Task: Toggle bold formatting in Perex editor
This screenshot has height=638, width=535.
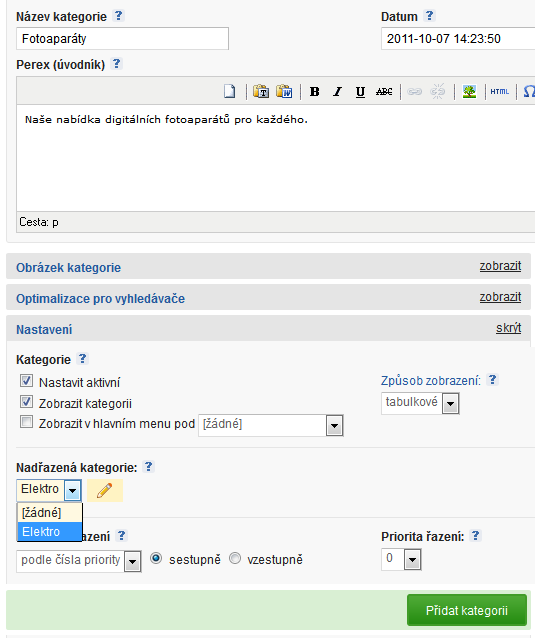Action: click(x=314, y=92)
